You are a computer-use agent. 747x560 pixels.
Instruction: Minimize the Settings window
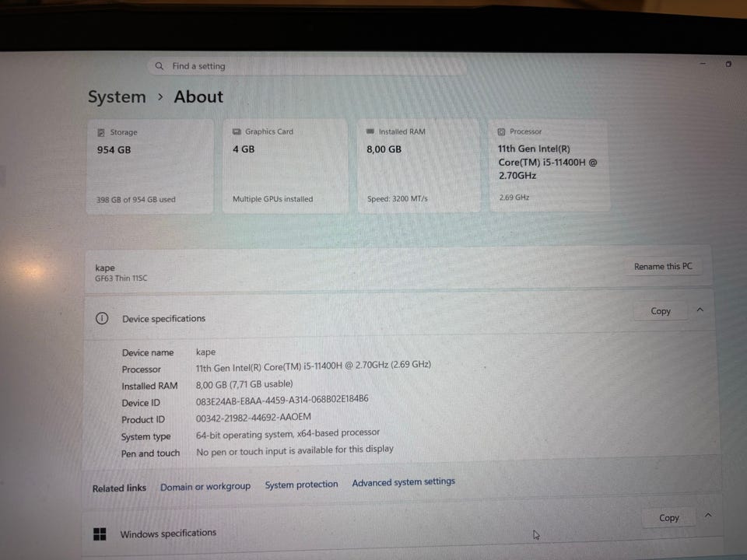pos(703,63)
